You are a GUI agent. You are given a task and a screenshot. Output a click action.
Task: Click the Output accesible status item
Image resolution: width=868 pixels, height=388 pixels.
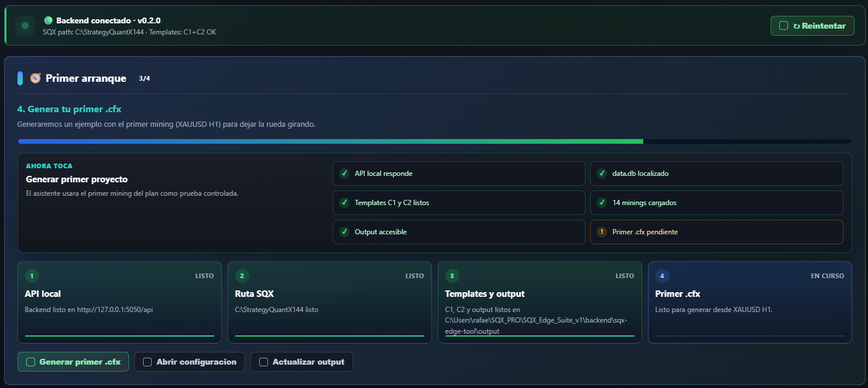pos(459,232)
